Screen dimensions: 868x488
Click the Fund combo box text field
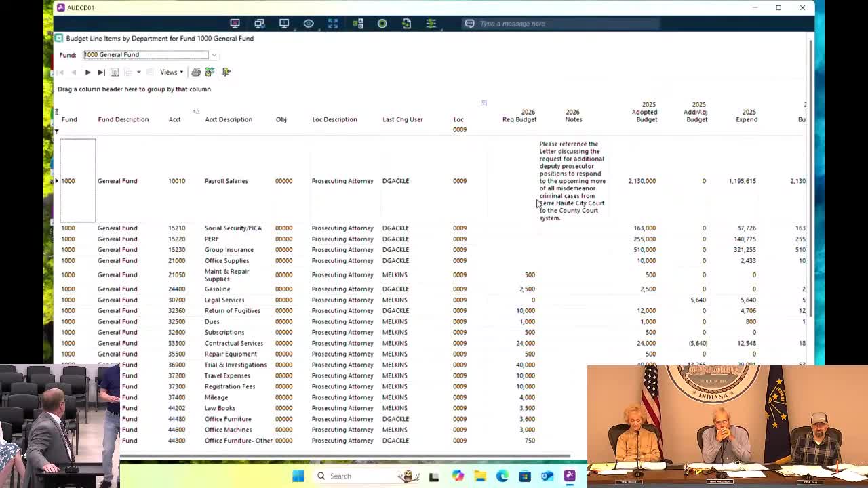pyautogui.click(x=146, y=55)
